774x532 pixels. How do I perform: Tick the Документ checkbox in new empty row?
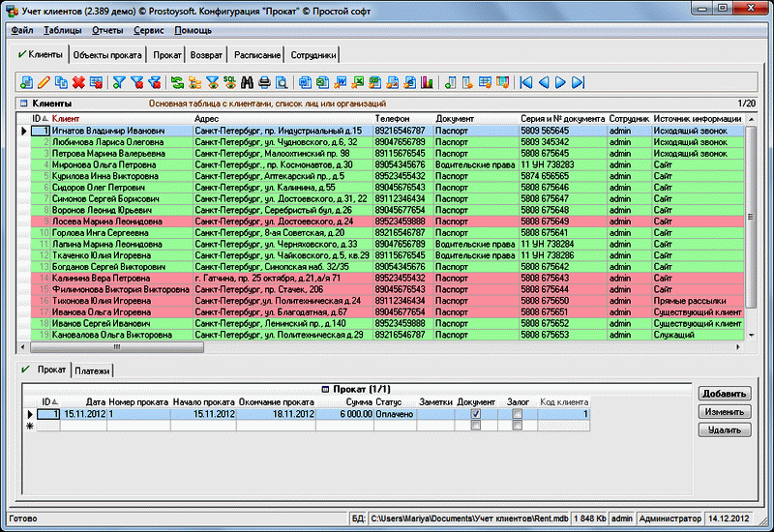[474, 426]
